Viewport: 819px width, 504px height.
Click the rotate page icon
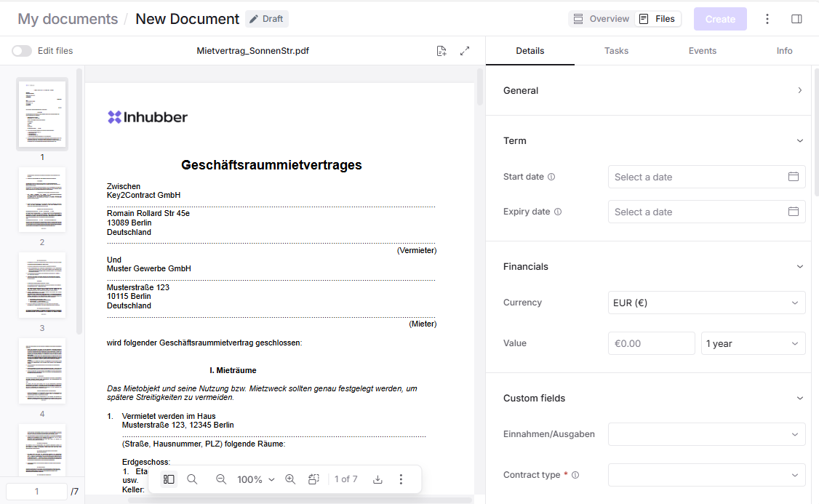point(313,479)
